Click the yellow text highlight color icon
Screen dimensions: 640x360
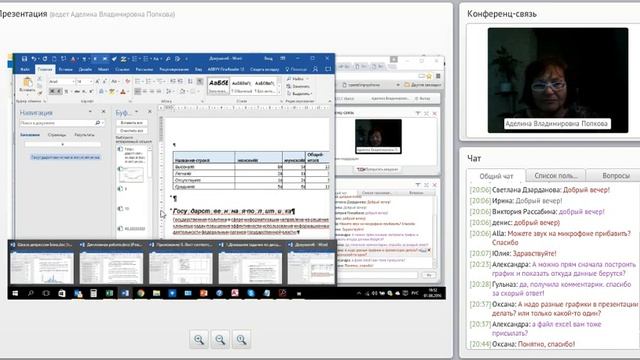[x=111, y=92]
